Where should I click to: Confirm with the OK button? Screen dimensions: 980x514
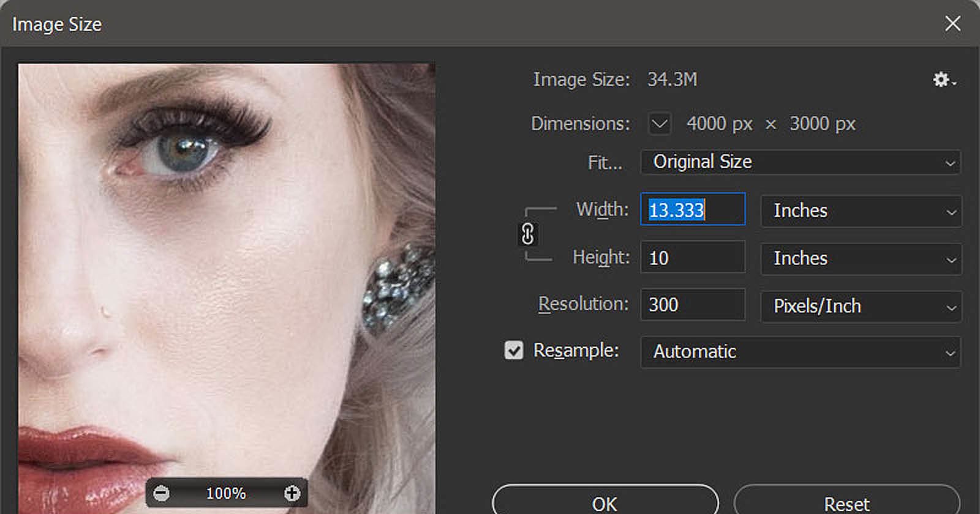pyautogui.click(x=605, y=501)
